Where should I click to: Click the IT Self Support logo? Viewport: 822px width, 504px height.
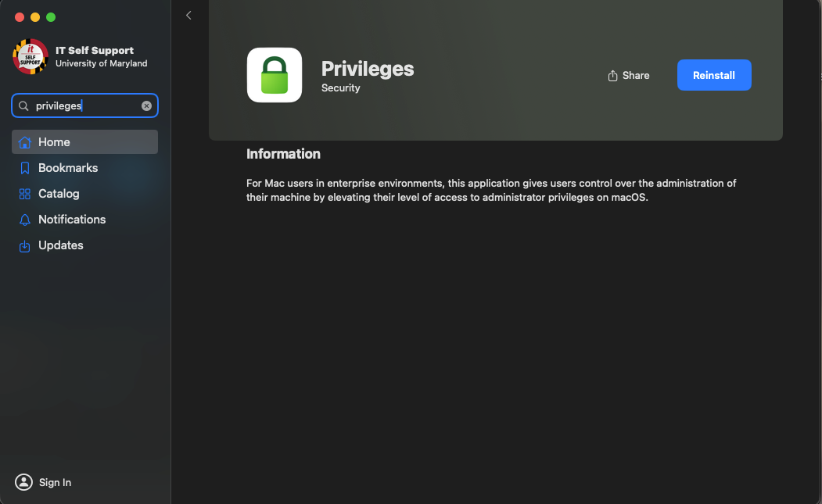pos(31,56)
